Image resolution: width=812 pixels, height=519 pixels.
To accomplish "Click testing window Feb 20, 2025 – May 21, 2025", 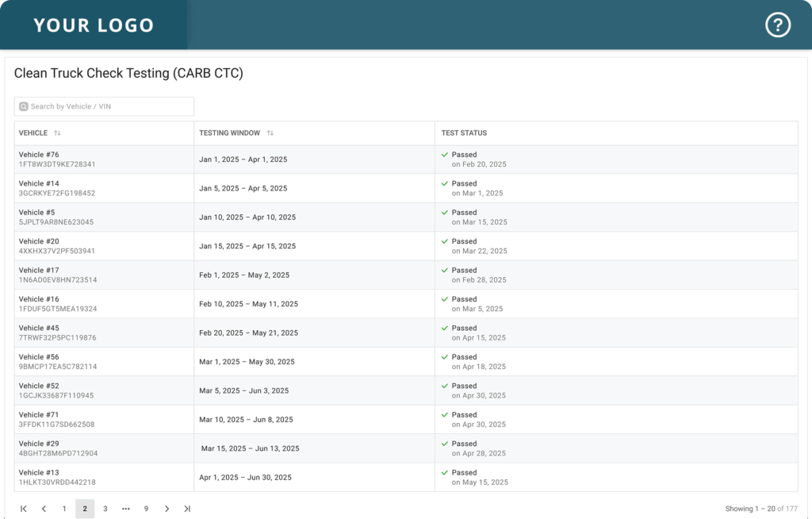I will tap(248, 333).
